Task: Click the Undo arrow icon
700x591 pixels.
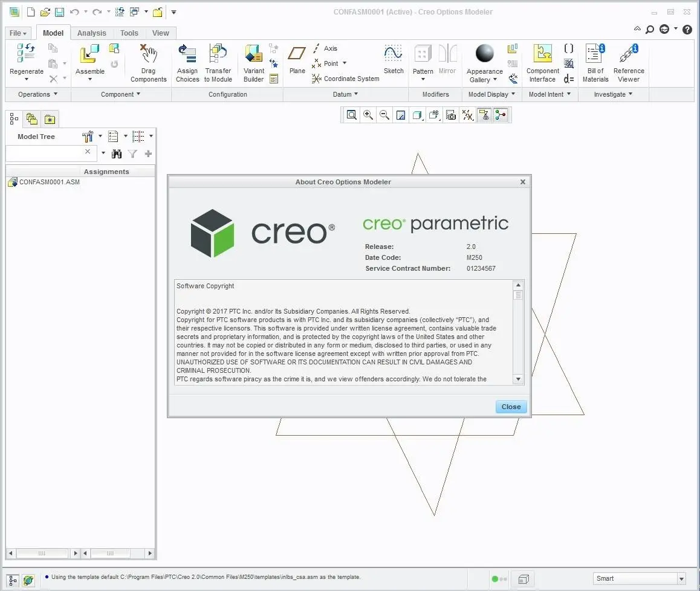Action: 74,12
